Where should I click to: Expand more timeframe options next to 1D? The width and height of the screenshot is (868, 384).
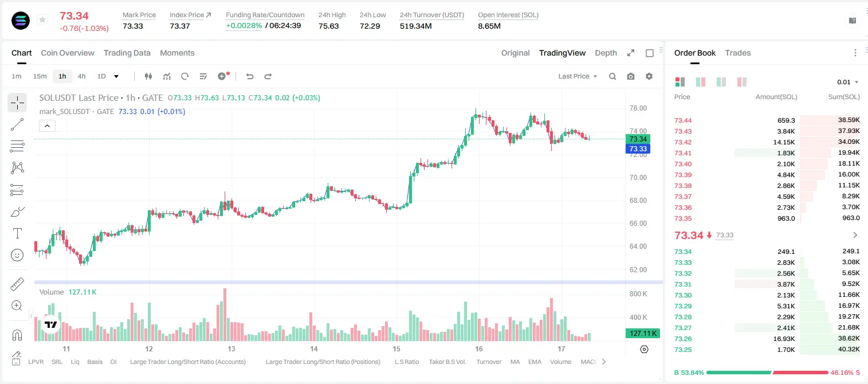(x=116, y=76)
